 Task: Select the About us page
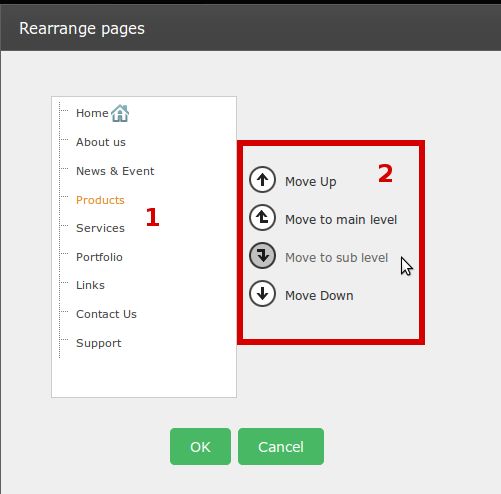click(x=101, y=142)
